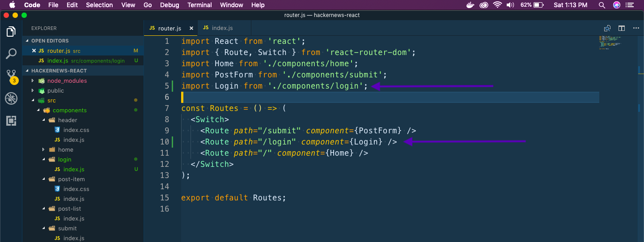
Task: Open the Wi-Fi status menu
Action: coord(497,5)
